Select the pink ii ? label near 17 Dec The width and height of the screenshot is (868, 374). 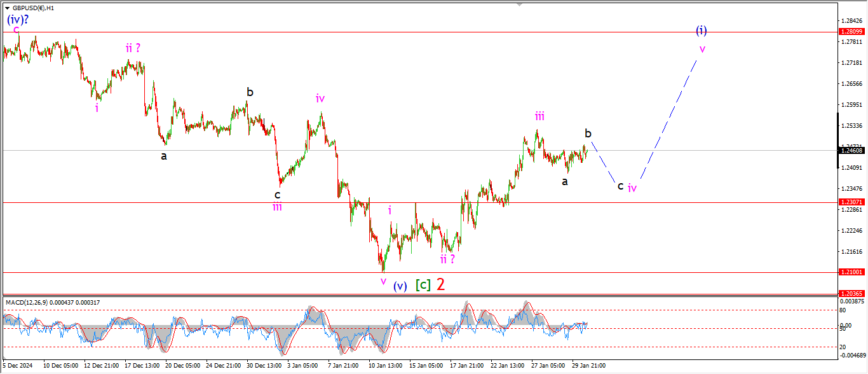133,47
